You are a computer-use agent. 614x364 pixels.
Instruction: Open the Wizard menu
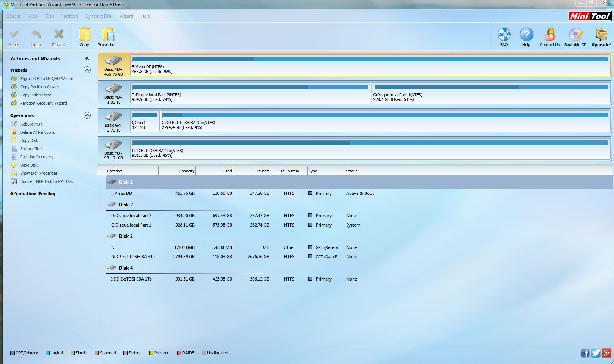coord(126,16)
